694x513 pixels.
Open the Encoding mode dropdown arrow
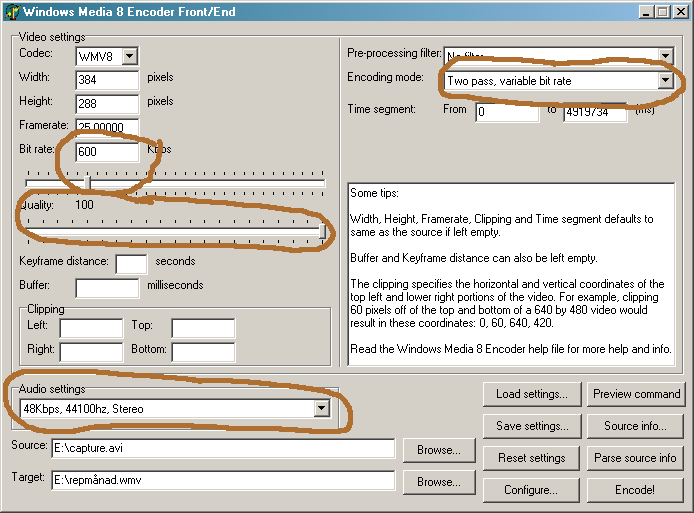click(665, 80)
